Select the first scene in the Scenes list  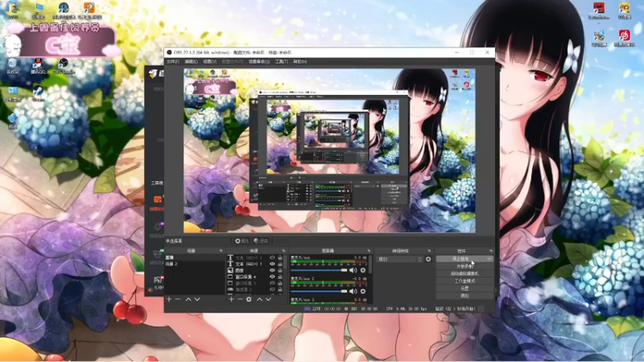coord(194,257)
